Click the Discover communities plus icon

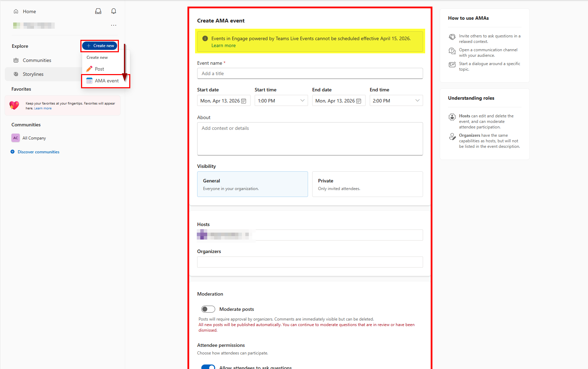(13, 152)
